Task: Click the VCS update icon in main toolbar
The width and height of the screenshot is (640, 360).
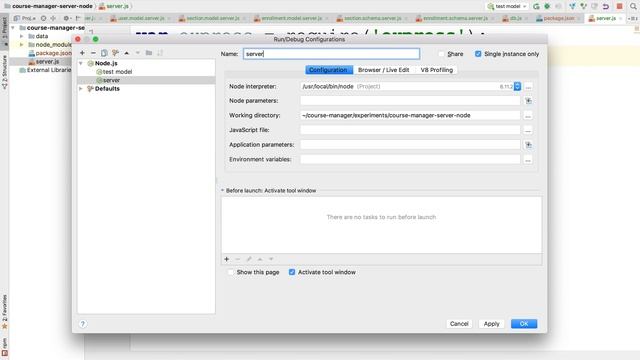Action: [572, 6]
